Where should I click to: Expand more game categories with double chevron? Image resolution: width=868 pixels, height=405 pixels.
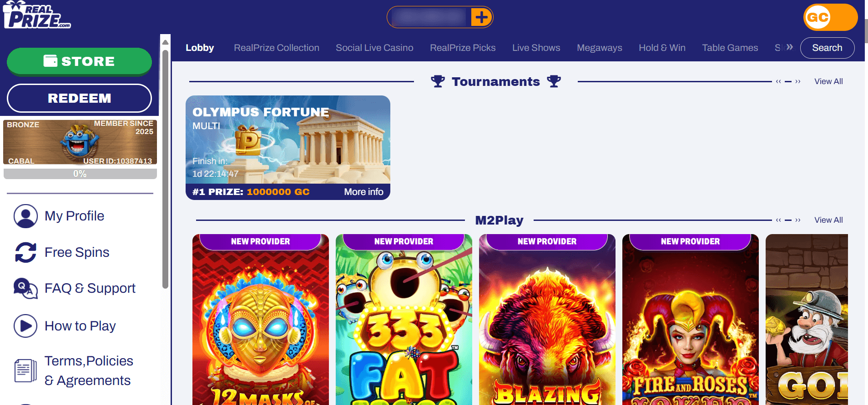tap(790, 47)
